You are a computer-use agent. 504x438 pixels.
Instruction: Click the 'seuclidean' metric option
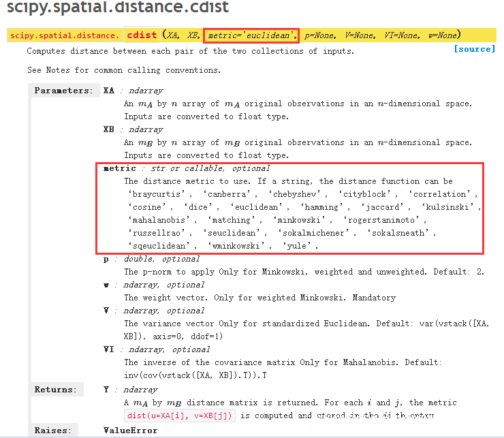232,233
